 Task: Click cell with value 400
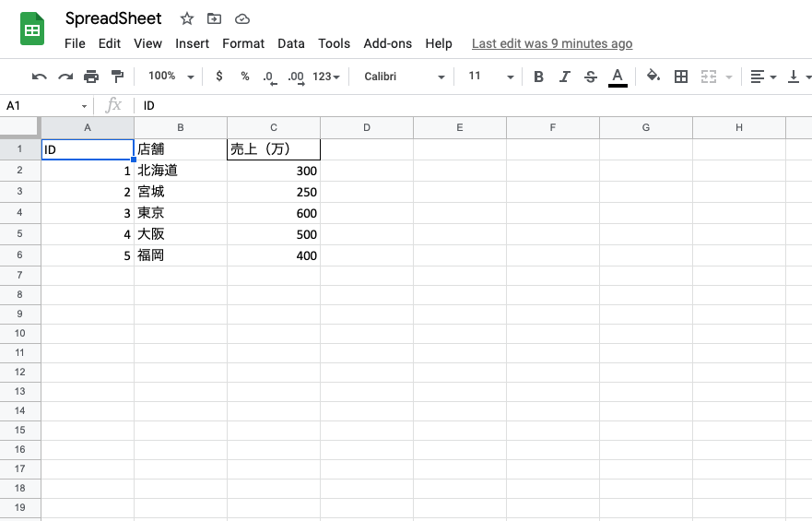click(274, 255)
